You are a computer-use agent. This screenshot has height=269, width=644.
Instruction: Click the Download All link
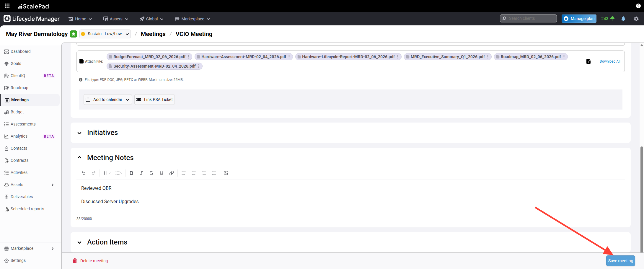tap(610, 61)
